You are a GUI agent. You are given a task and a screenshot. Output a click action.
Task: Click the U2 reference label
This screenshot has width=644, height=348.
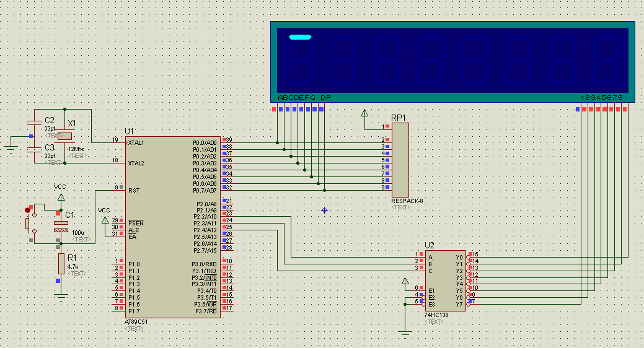click(x=429, y=245)
